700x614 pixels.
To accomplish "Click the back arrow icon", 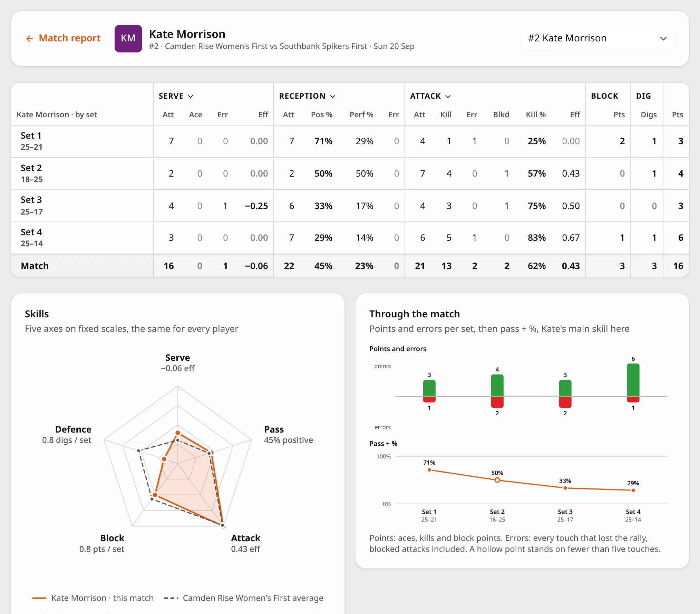I will click(x=30, y=38).
